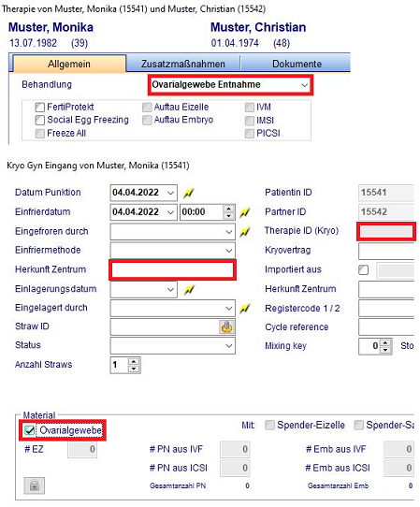Click lightning icon next to Eingefroren durch
The height and width of the screenshot is (507, 420).
tap(245, 231)
